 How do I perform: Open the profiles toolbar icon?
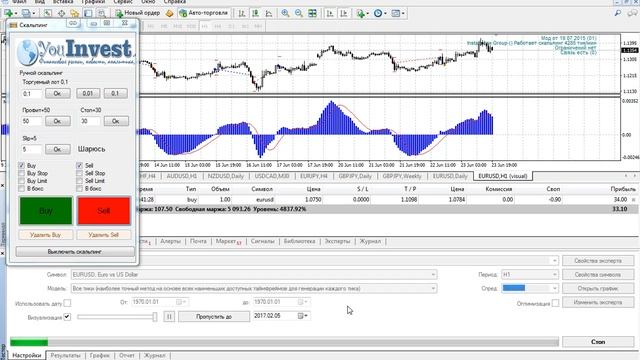[x=27, y=13]
